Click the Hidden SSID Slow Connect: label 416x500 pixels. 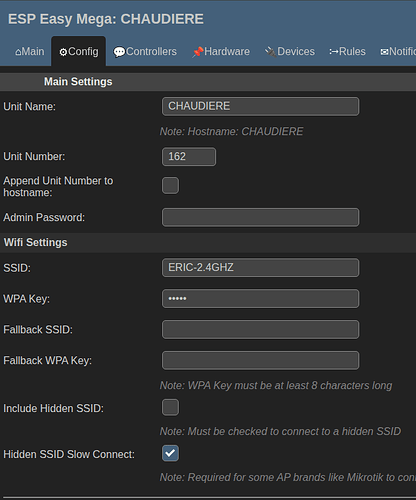(69, 454)
